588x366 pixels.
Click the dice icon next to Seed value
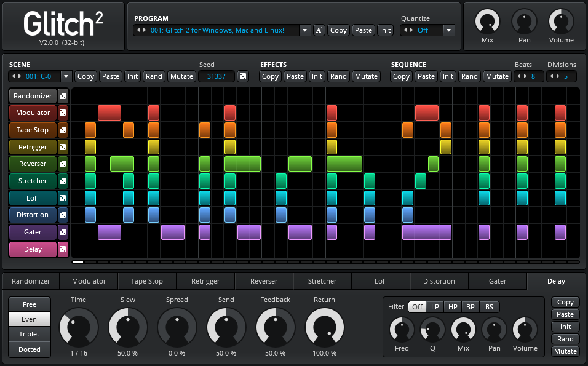pos(243,76)
